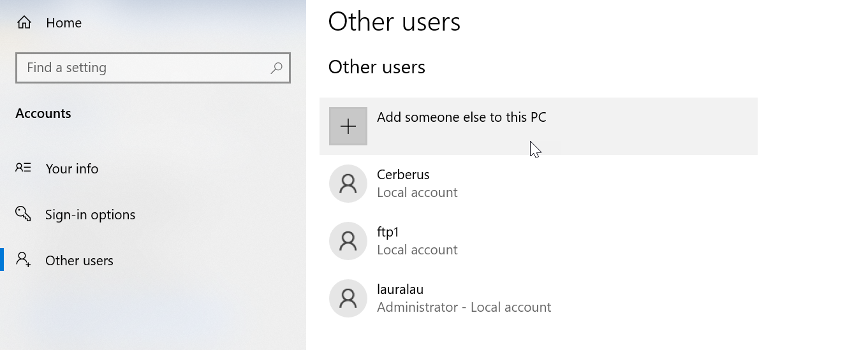Click the Other users person-plus icon

click(x=24, y=259)
